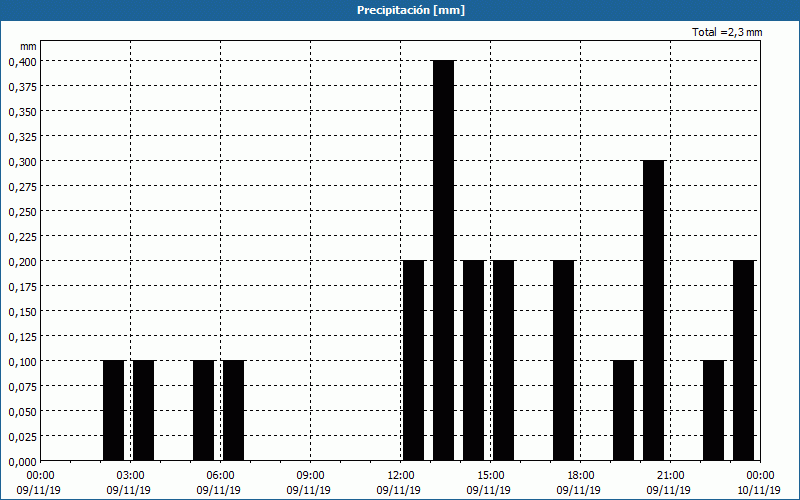Click the 0,100 bar left of the 0,300 bar
The width and height of the screenshot is (800, 500).
point(623,410)
